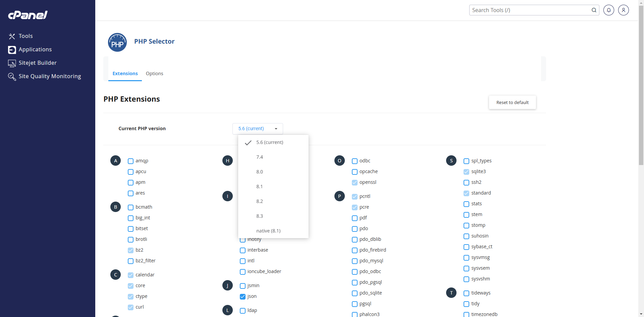Enable the odbc extension checkbox
The width and height of the screenshot is (644, 317).
[x=355, y=161]
